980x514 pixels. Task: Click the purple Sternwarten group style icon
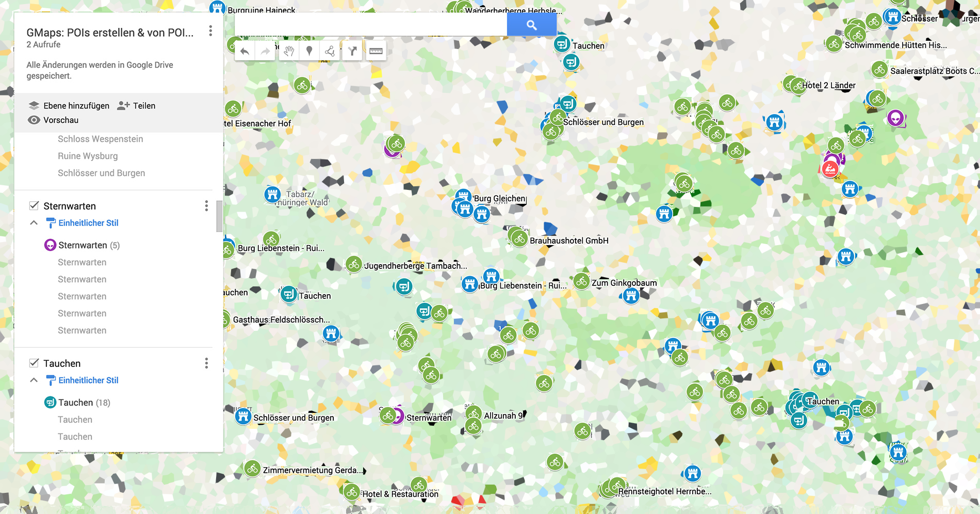point(50,245)
